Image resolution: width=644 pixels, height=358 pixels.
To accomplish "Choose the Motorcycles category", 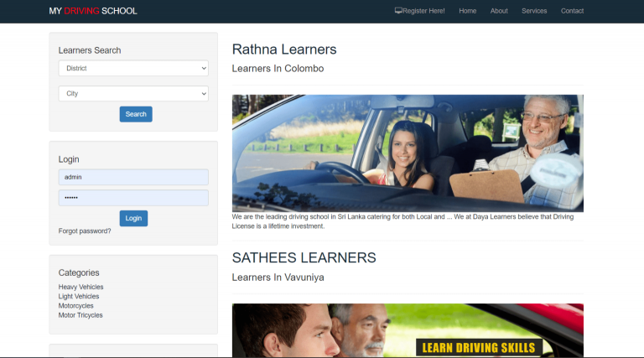I will tap(76, 306).
